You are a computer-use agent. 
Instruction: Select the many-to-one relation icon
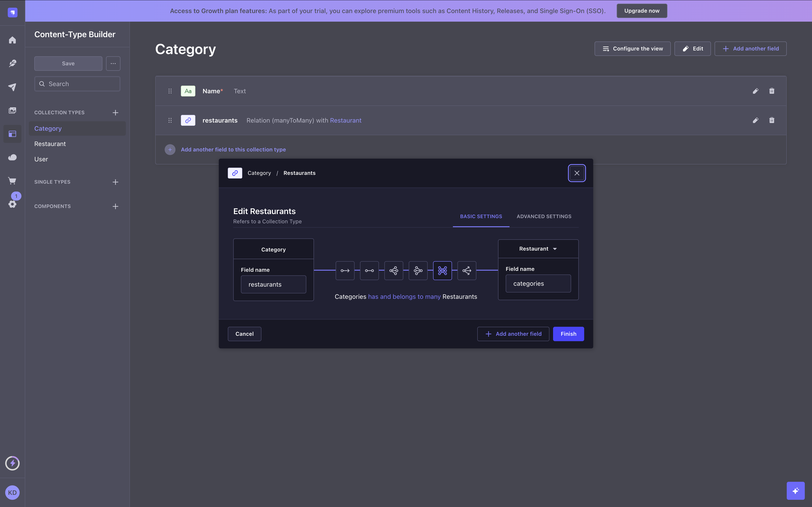coord(418,271)
